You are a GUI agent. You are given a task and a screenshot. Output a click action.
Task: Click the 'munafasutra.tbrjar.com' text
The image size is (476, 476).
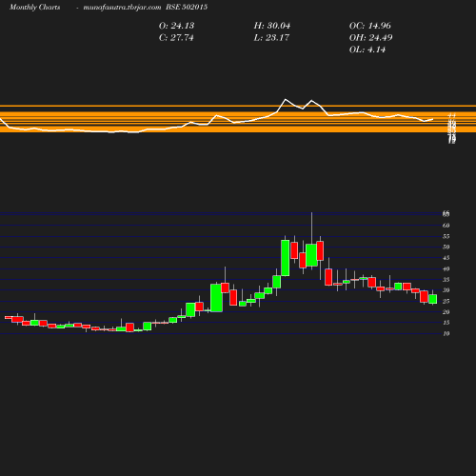(122, 7)
